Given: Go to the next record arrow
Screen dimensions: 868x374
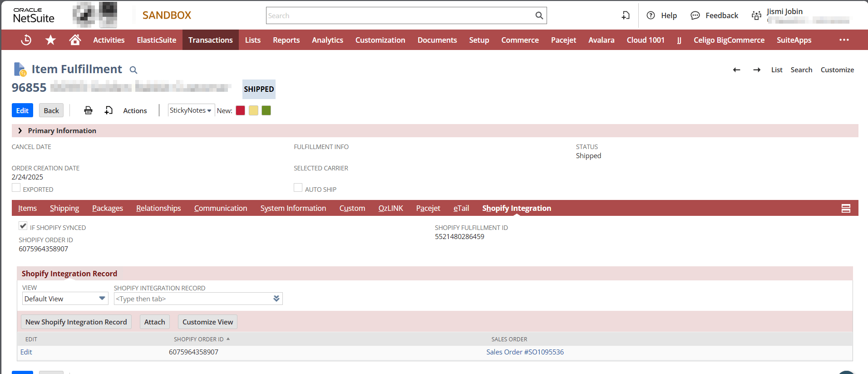Looking at the screenshot, I should click(757, 70).
